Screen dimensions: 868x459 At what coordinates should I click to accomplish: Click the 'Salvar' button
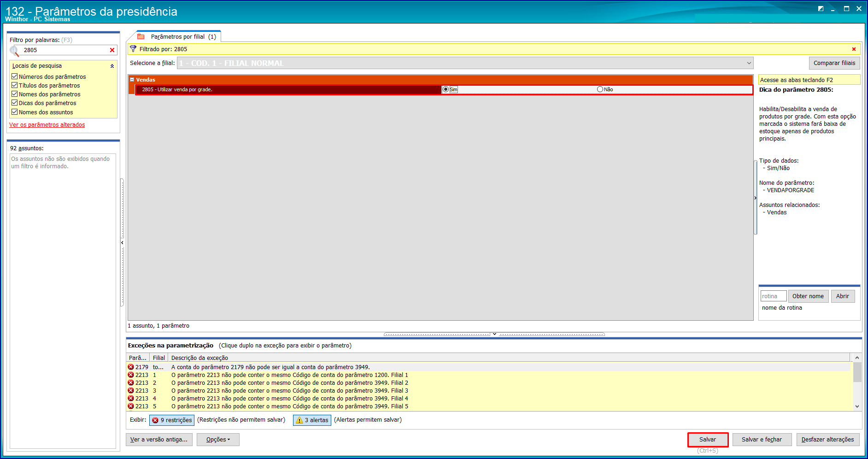[x=708, y=440]
